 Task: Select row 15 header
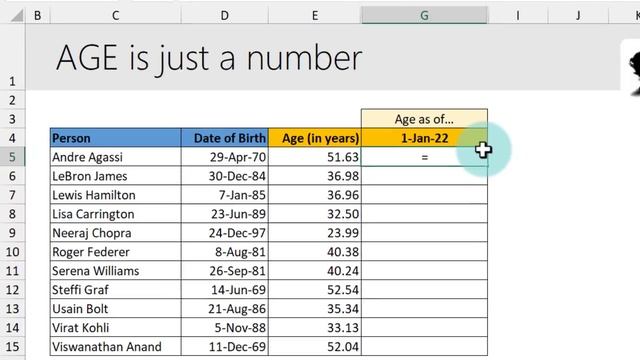click(x=12, y=347)
